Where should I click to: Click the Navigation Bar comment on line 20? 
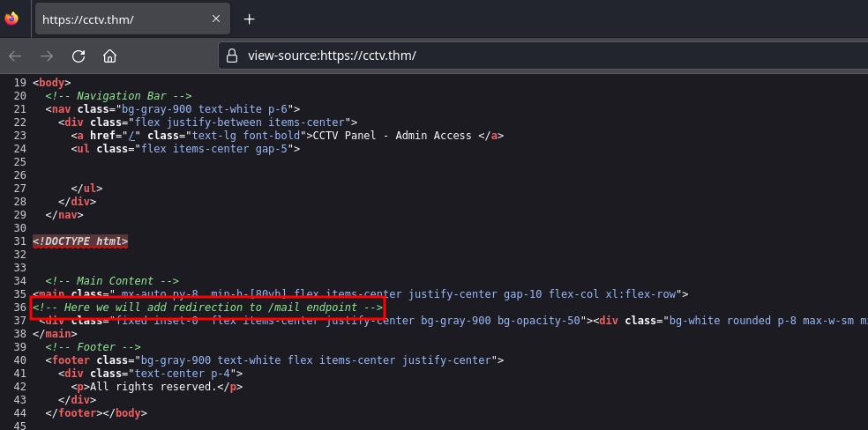119,96
